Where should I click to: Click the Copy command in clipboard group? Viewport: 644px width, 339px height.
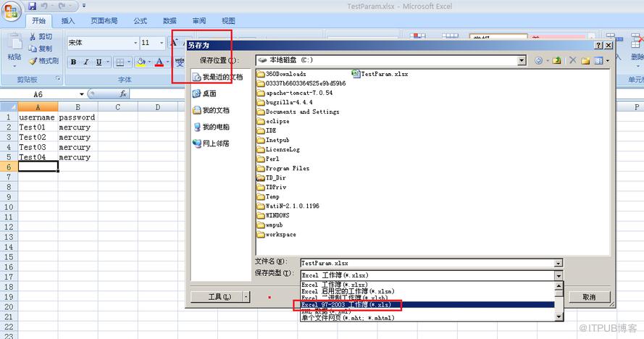click(x=41, y=49)
